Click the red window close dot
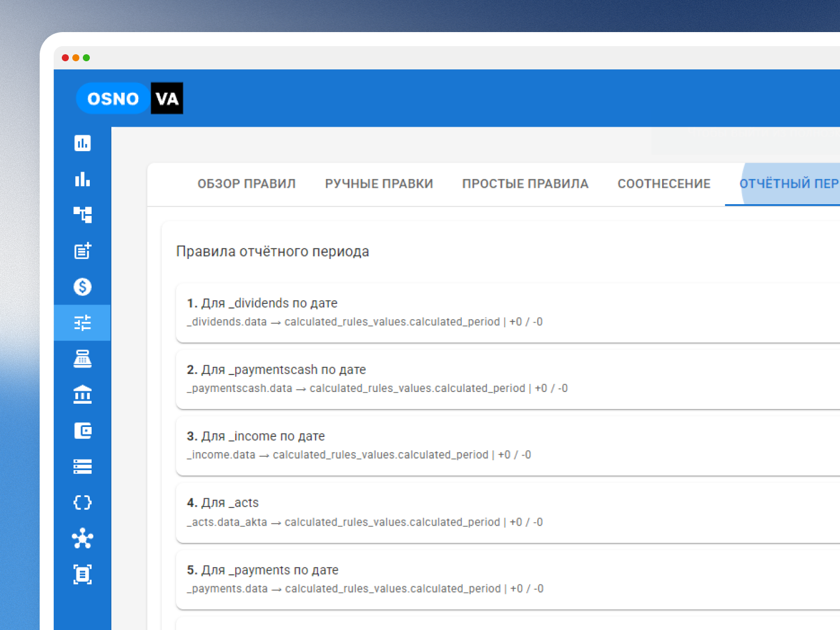The image size is (840, 630). 65,58
